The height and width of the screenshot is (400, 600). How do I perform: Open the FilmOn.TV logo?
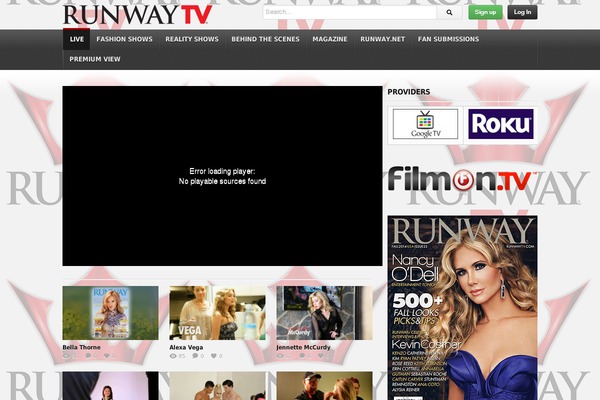coord(460,179)
